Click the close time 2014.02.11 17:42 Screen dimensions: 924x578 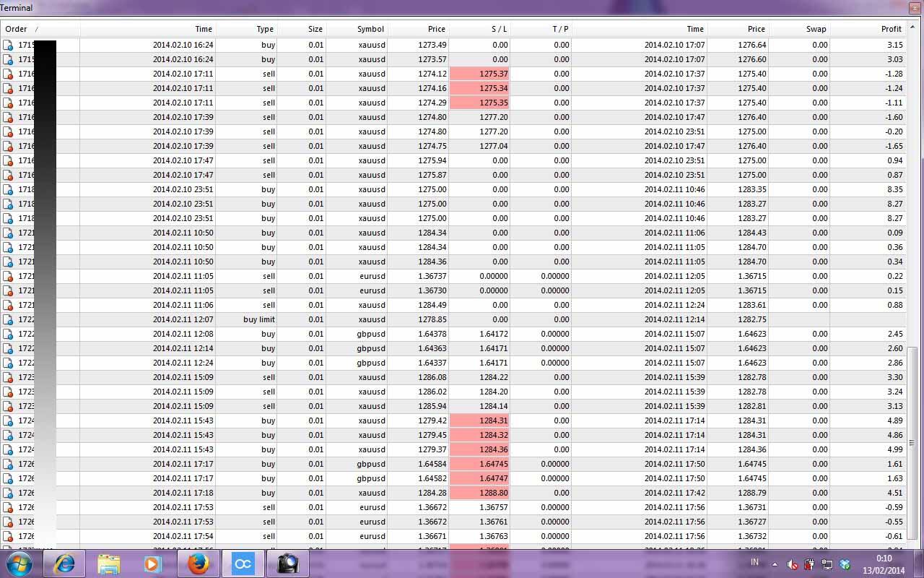click(675, 493)
